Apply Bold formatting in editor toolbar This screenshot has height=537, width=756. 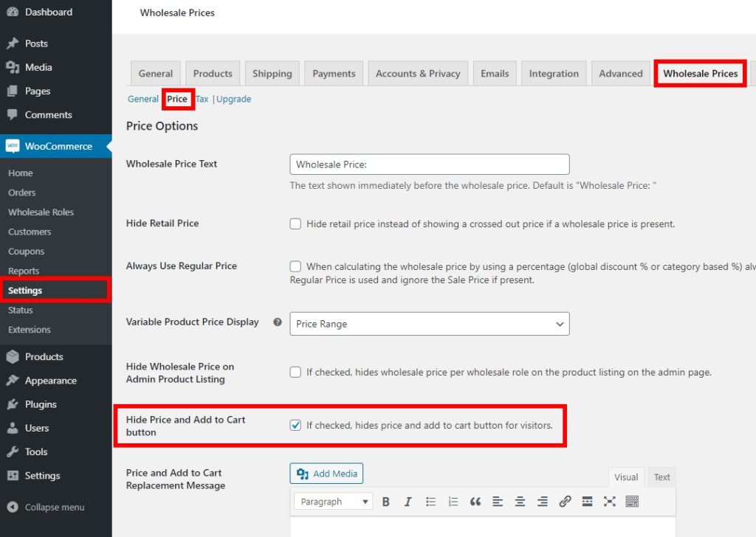(385, 502)
